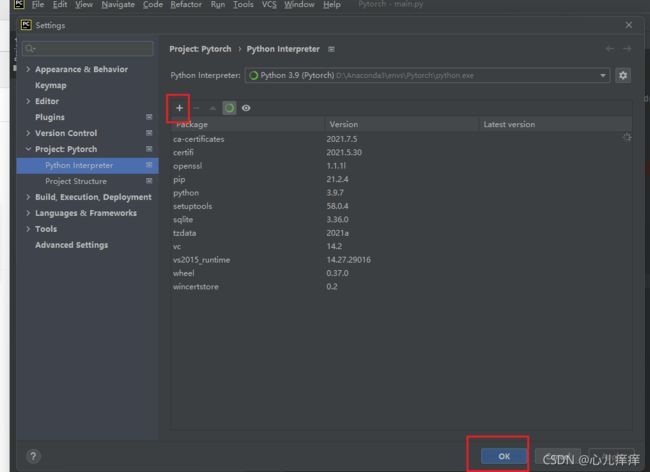Sort by Version column header

pos(402,124)
